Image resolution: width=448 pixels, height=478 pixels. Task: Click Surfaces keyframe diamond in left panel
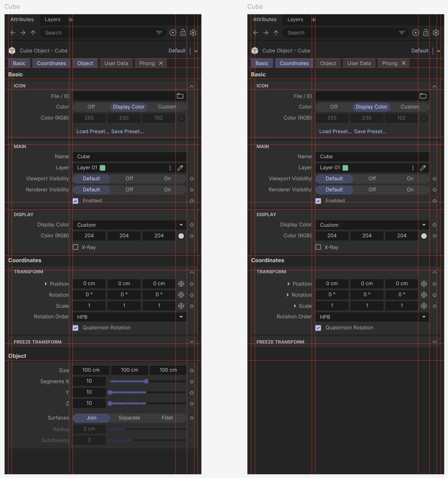coord(192,418)
